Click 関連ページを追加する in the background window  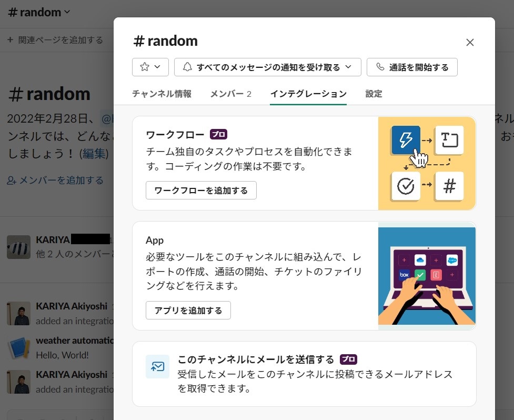pos(55,40)
